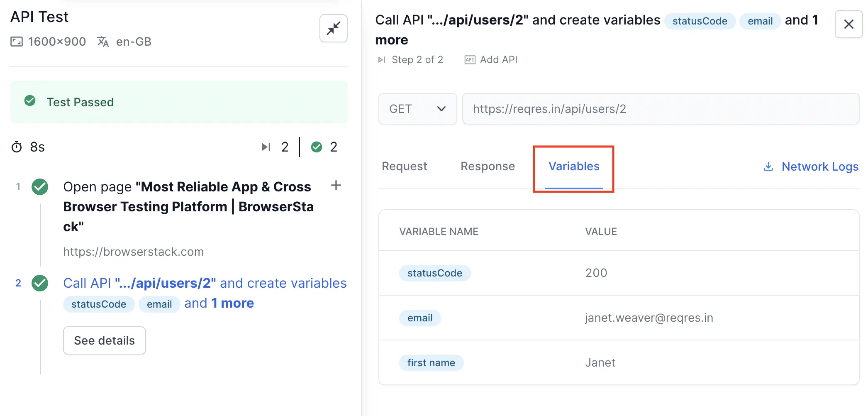The width and height of the screenshot is (868, 416).
Task: Click the "and 1 more" link in step 2
Action: (x=219, y=303)
